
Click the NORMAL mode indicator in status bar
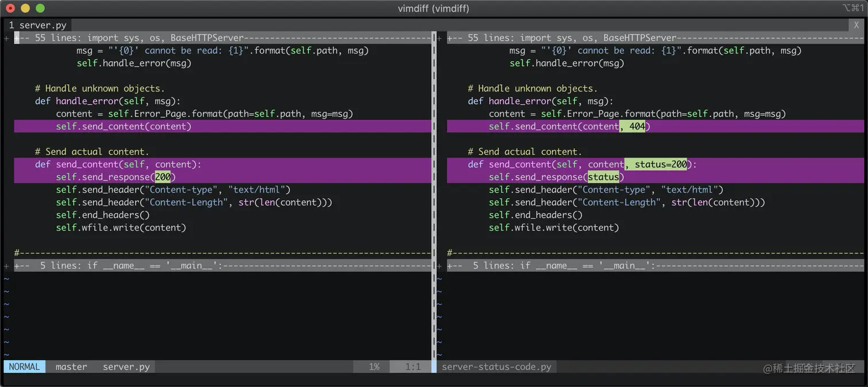24,366
